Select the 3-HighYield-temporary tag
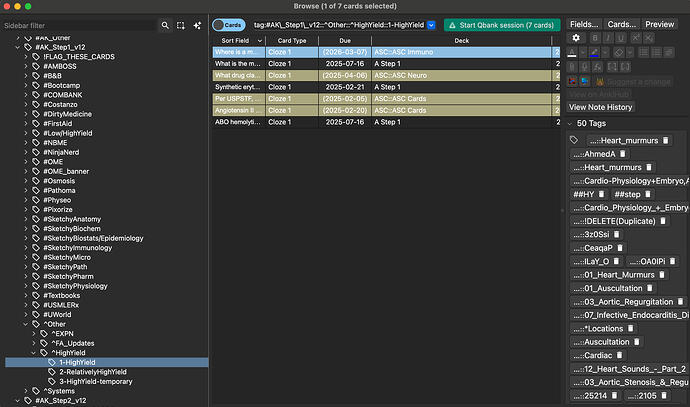The height and width of the screenshot is (407, 690). 95,381
